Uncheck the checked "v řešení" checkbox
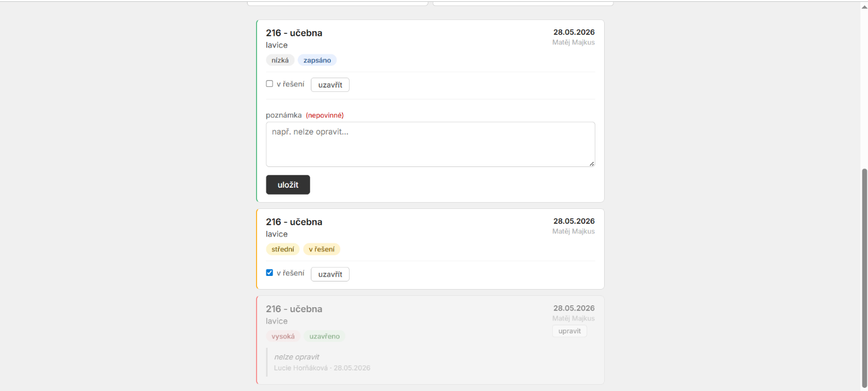The height and width of the screenshot is (391, 868). (270, 273)
